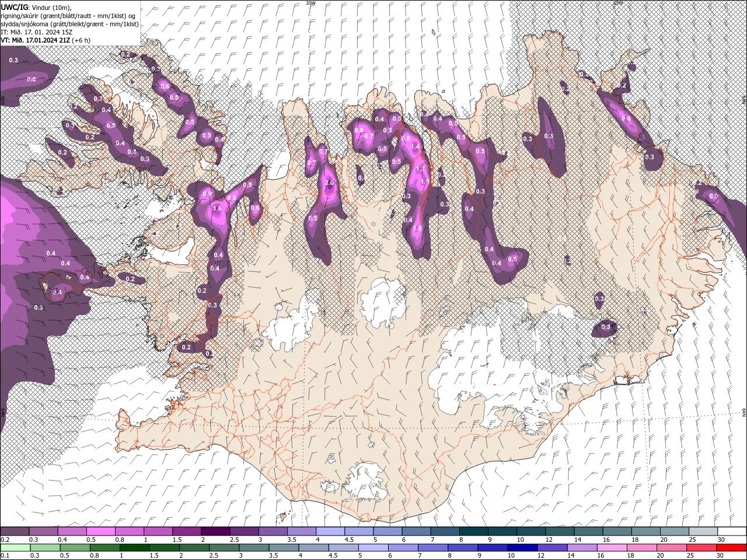This screenshot has width=747, height=560.
Task: Click the 'VT: Mið. 17.01.2024 21Z' valid time
Action: click(x=36, y=40)
